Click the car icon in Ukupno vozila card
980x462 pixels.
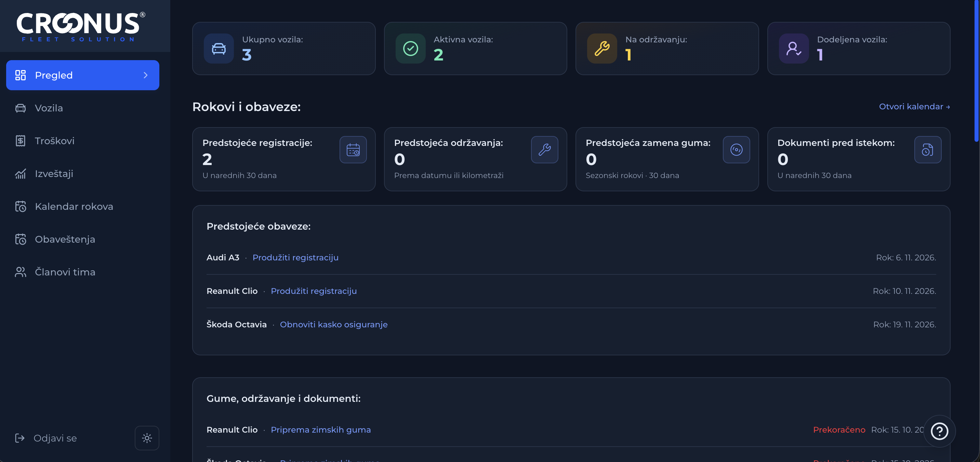(x=219, y=49)
